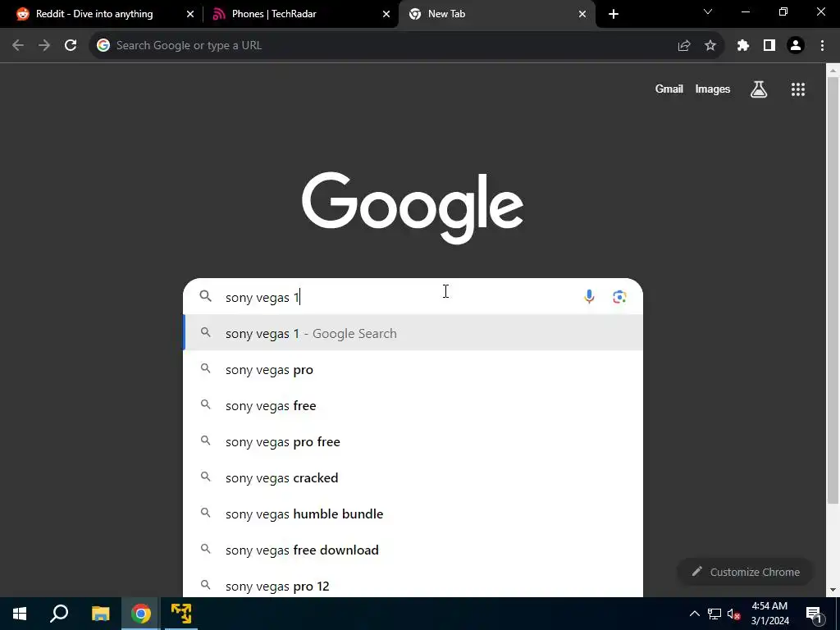Close the Reddit tab
840x630 pixels.
click(x=190, y=14)
